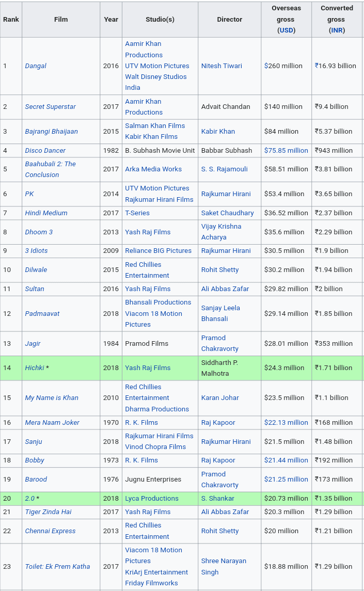Open UTV Motion Pictures in Dangal row

point(157,66)
